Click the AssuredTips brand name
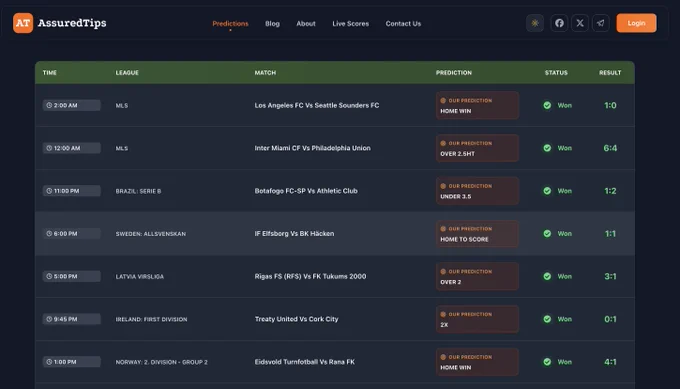680x389 pixels. (x=72, y=23)
